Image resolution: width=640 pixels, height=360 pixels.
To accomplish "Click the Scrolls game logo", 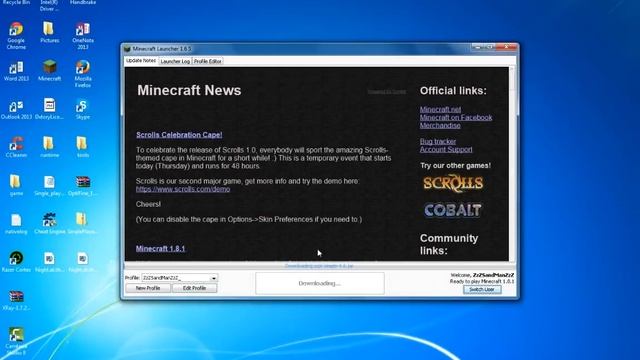I will click(453, 184).
